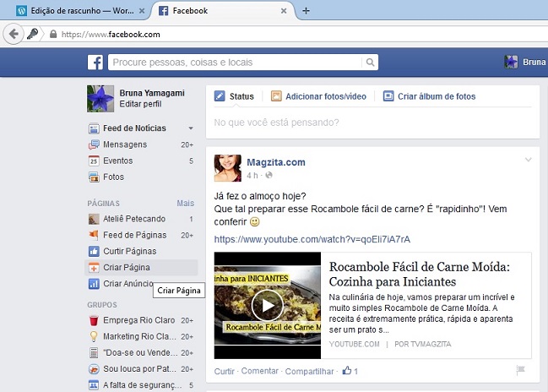Screen dimensions: 548x392
Task: Click the Feed de Páginas flag icon
Action: tap(94, 235)
